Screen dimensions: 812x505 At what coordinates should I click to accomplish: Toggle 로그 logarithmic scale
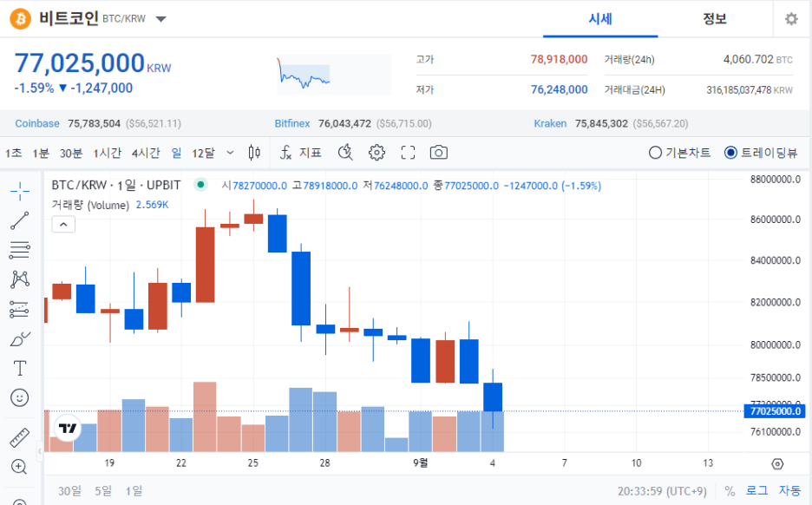click(756, 490)
